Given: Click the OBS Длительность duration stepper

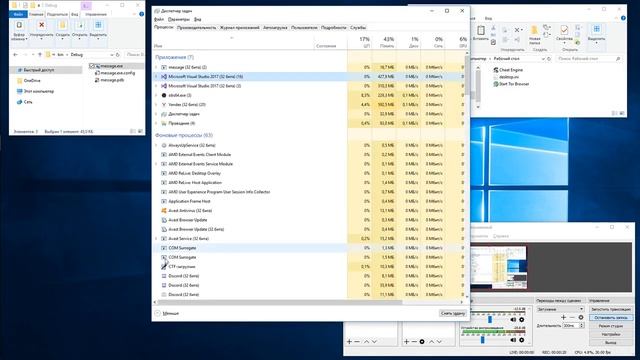Looking at the screenshot, I should click(582, 326).
